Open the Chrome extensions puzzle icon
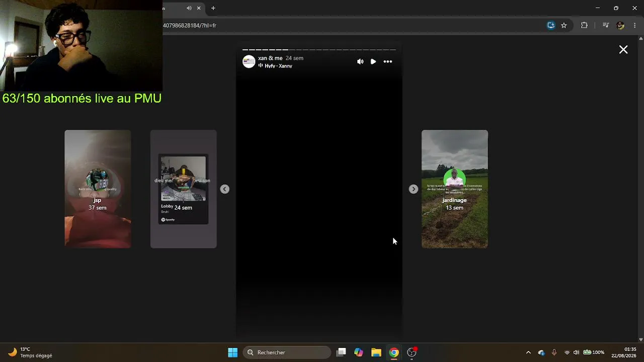This screenshot has width=644, height=362. [x=584, y=25]
